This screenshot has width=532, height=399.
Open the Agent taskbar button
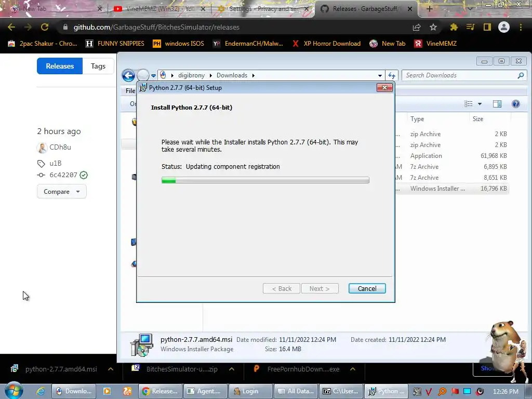click(205, 391)
